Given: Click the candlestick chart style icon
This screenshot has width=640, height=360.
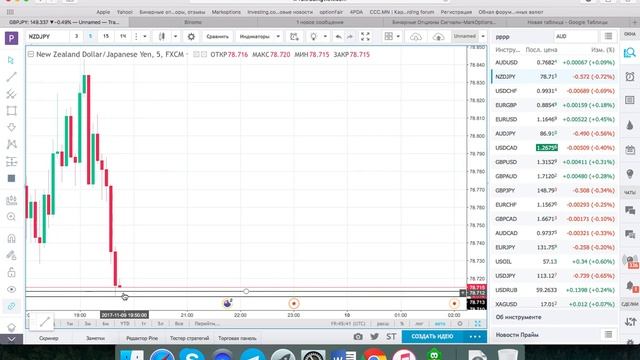Looking at the screenshot, I should pyautogui.click(x=162, y=37).
